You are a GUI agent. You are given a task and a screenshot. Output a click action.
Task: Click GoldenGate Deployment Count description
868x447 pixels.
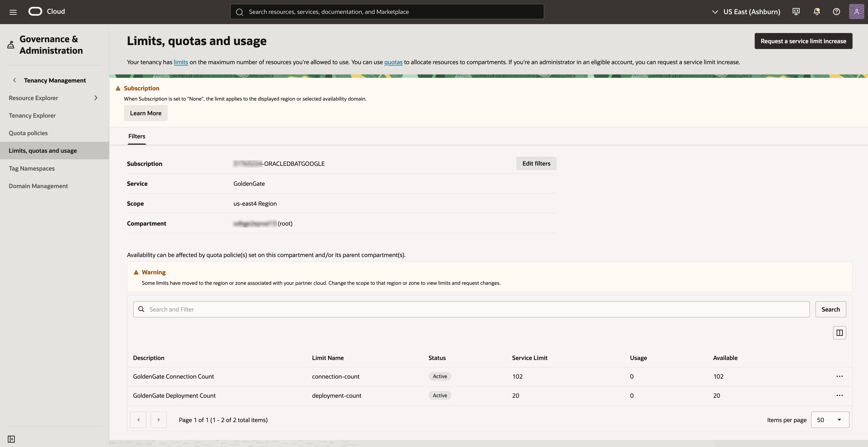(x=174, y=395)
